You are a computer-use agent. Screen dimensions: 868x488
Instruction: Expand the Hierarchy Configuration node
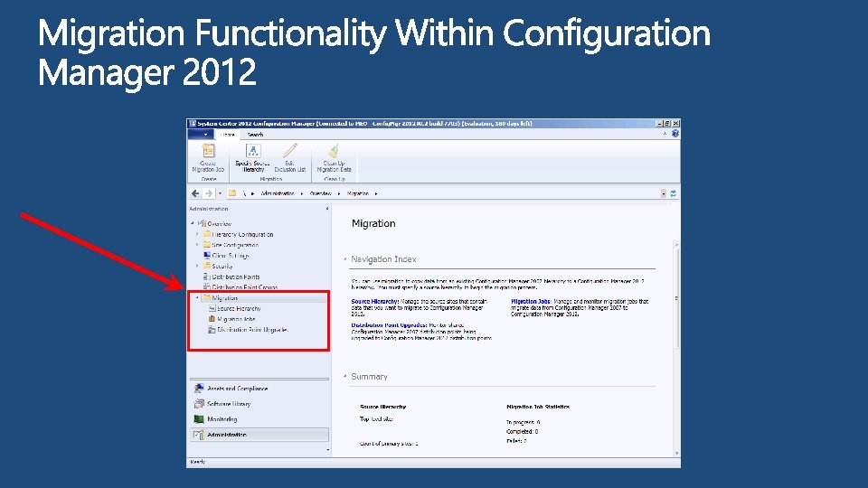197,234
